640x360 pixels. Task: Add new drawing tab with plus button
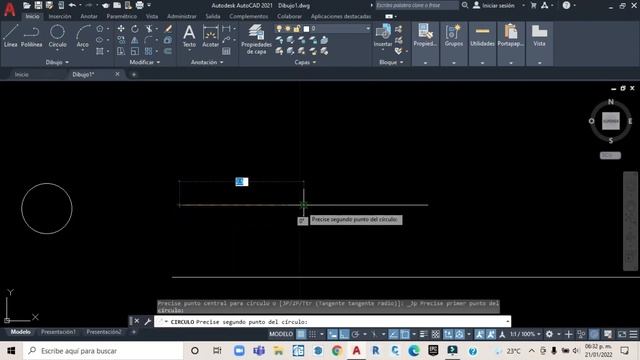tap(134, 75)
